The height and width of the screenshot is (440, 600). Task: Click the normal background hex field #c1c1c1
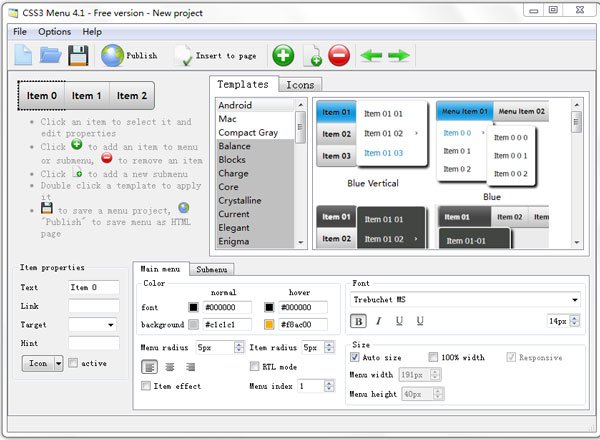227,324
